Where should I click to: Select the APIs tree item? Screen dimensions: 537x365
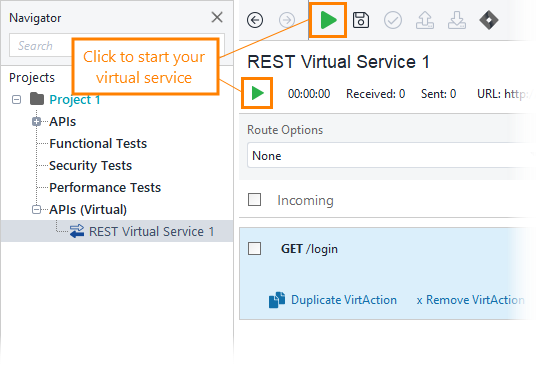coord(62,122)
